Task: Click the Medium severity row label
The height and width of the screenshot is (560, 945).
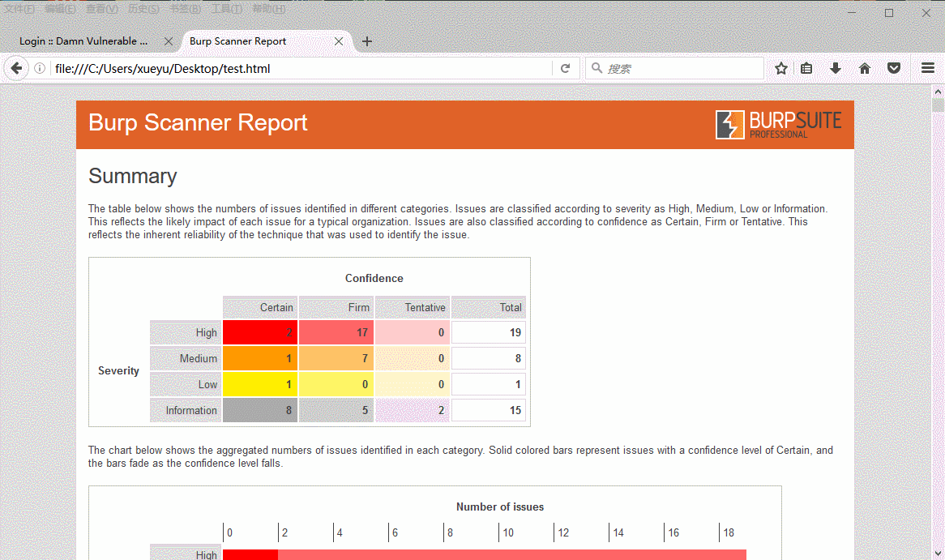Action: pyautogui.click(x=185, y=358)
